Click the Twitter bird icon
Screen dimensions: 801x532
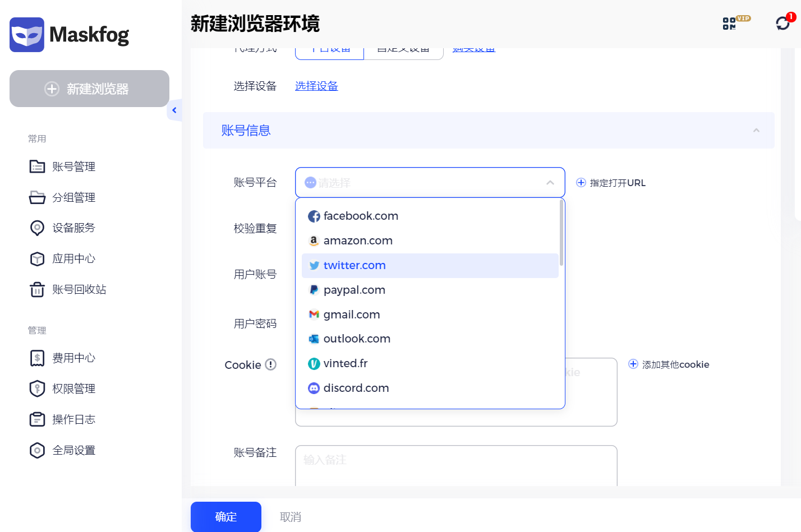tap(314, 266)
